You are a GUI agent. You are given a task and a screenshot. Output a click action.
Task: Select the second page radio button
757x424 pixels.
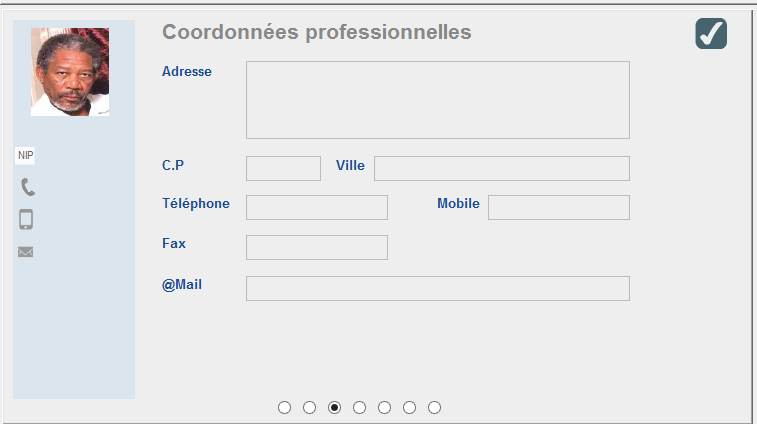(x=309, y=408)
